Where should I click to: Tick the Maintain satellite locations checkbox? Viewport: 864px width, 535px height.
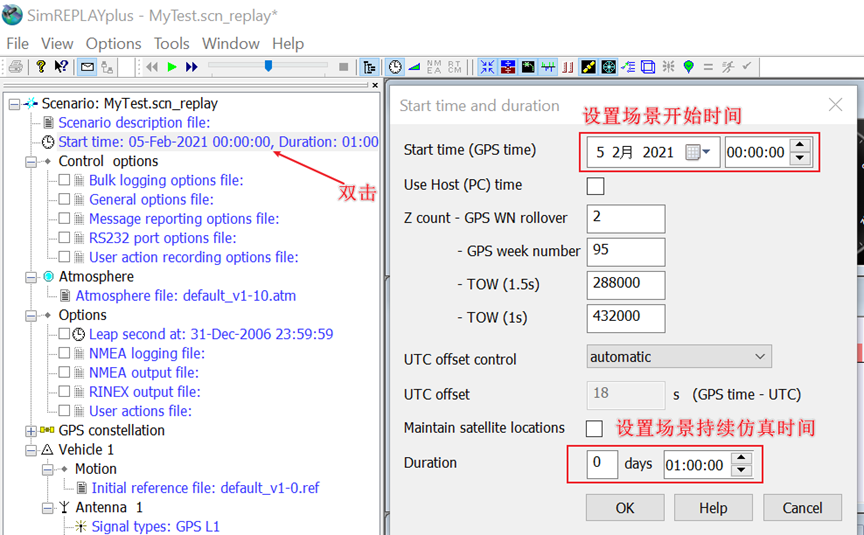pyautogui.click(x=595, y=428)
